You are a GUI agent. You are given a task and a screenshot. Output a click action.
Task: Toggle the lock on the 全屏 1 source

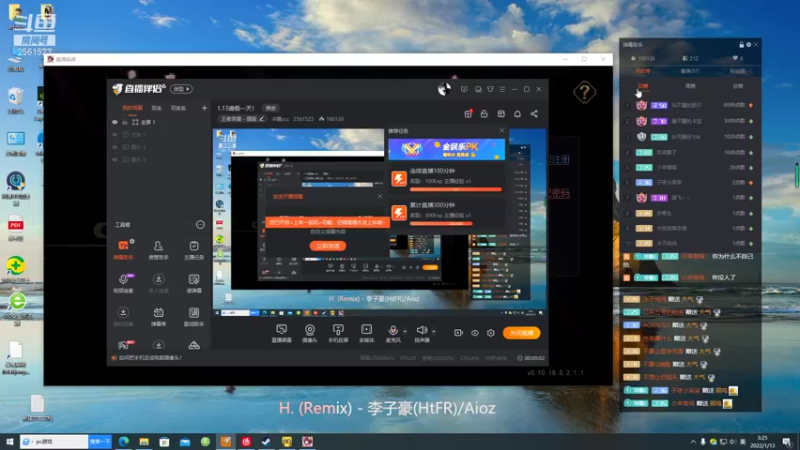click(125, 122)
